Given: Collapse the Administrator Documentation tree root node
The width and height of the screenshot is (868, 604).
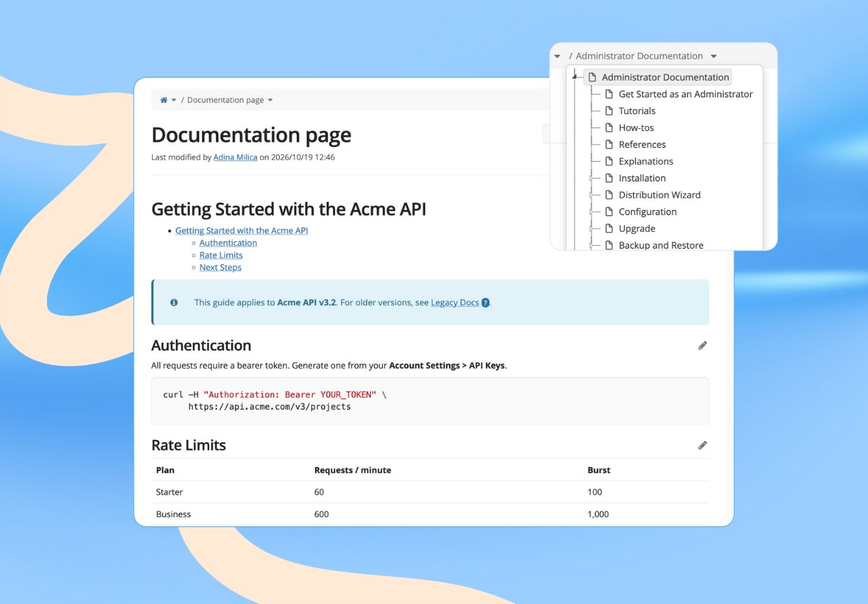Looking at the screenshot, I should (575, 77).
